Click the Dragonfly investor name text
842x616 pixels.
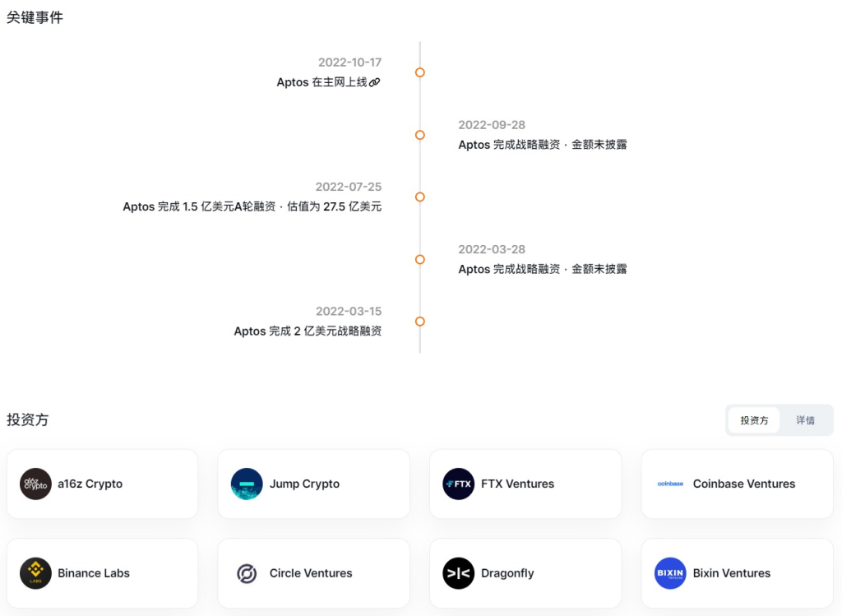click(x=507, y=573)
